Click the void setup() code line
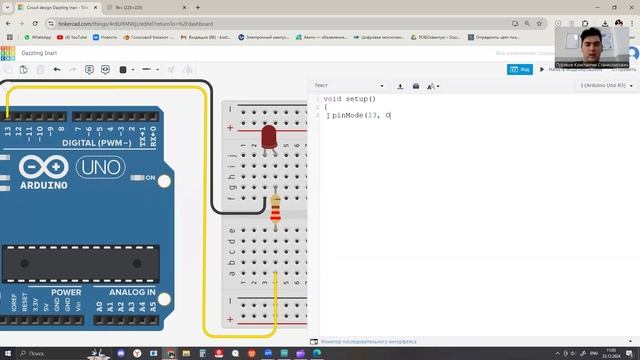The height and width of the screenshot is (360, 640). coord(349,99)
